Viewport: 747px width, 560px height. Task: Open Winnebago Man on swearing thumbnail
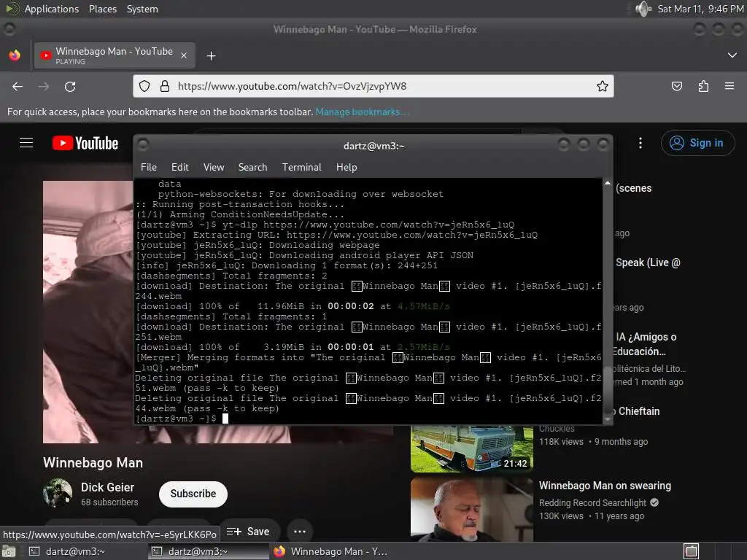click(x=472, y=510)
